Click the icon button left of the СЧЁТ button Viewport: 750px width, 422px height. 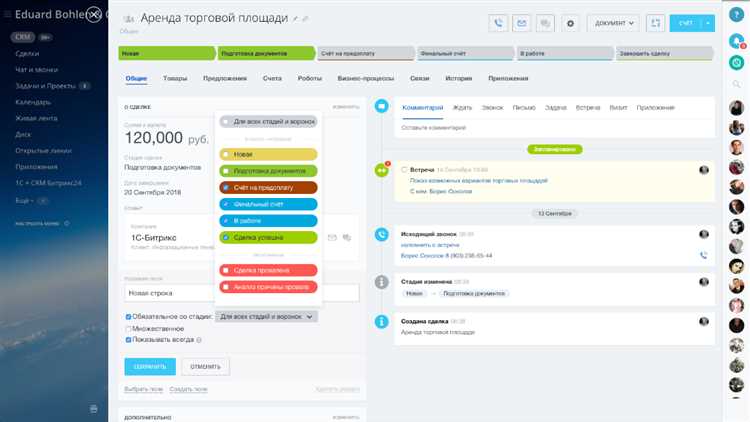coord(655,23)
